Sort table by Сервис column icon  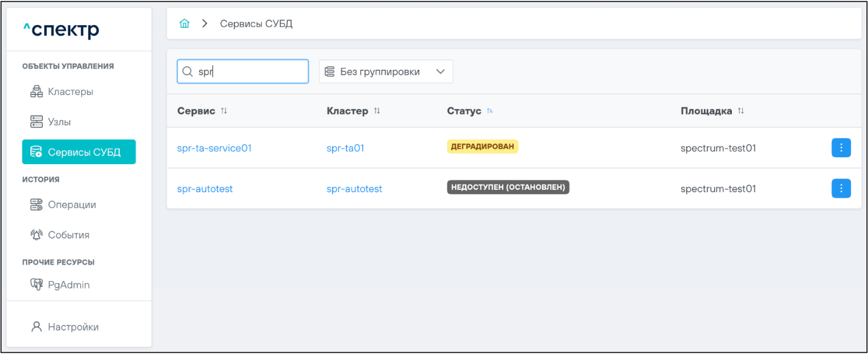[224, 111]
